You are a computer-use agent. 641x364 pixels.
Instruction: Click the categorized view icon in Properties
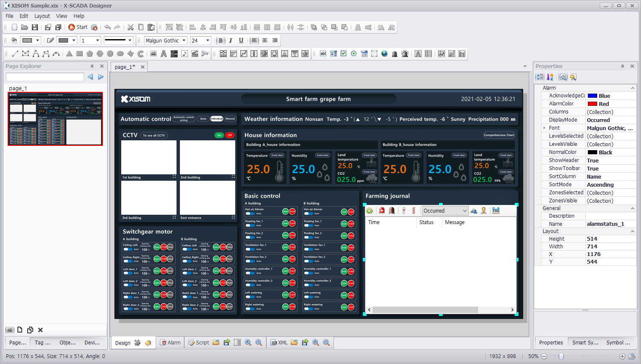[x=540, y=77]
